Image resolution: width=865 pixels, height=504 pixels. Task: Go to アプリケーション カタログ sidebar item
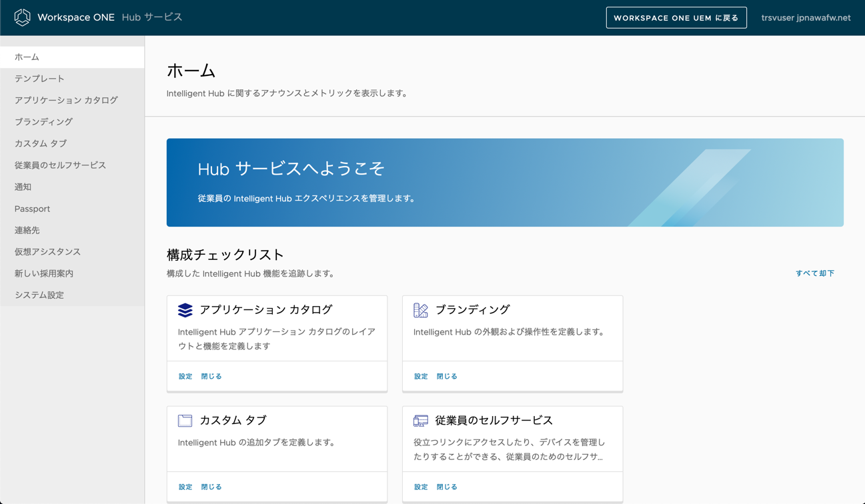point(72,100)
